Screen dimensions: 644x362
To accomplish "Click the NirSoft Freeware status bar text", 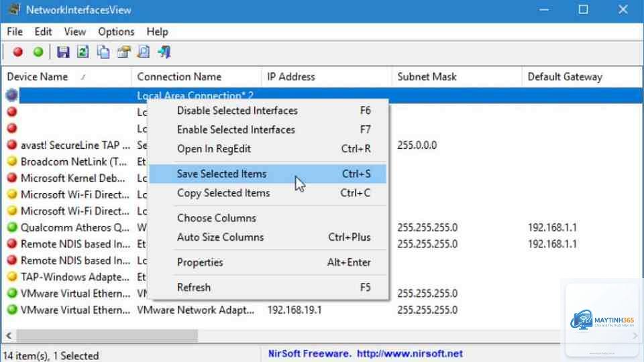I will (x=309, y=353).
